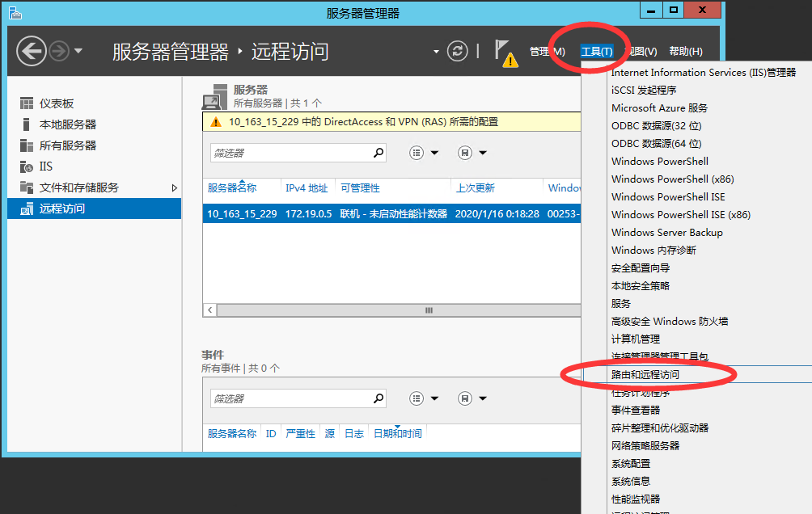Click the back navigation arrow icon
Viewport: 812px width, 514px height.
coord(31,52)
